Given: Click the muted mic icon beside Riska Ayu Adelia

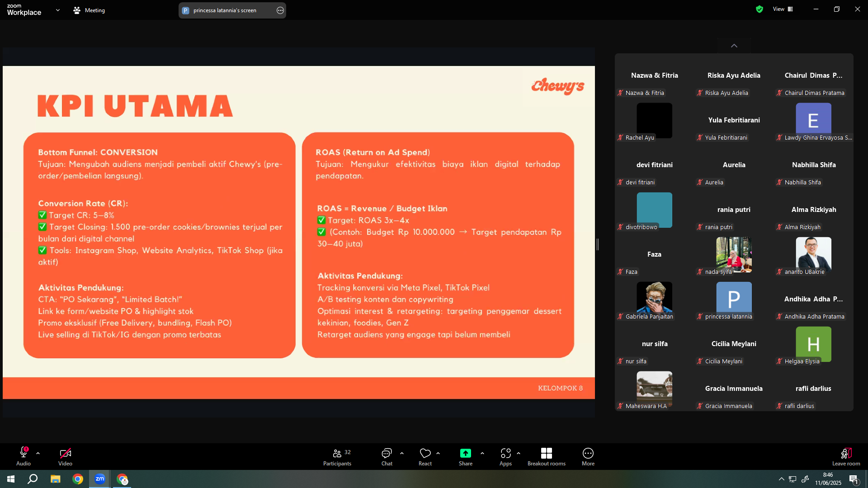Looking at the screenshot, I should click(x=700, y=93).
